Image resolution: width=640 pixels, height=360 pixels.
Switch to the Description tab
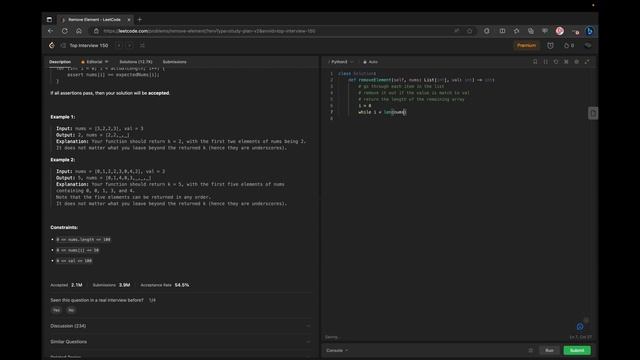60,62
